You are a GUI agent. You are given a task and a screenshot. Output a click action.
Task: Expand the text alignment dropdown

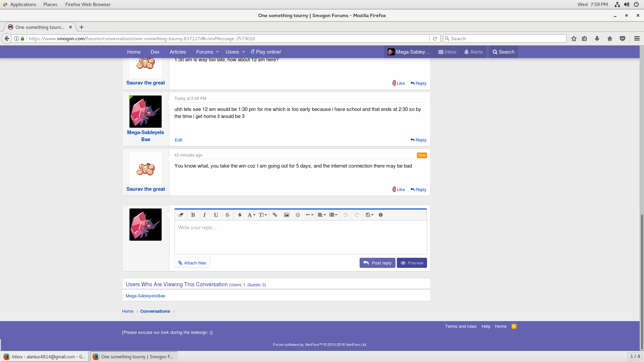click(x=321, y=215)
